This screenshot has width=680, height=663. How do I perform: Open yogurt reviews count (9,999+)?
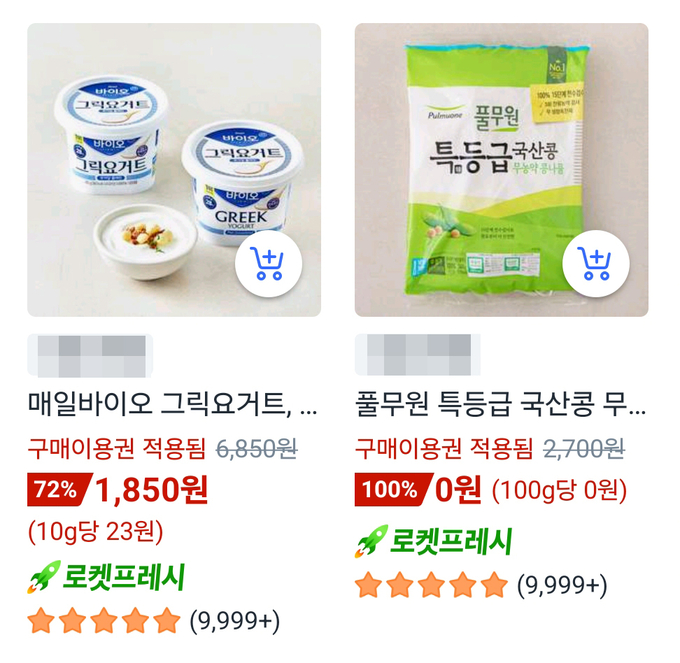point(235,621)
